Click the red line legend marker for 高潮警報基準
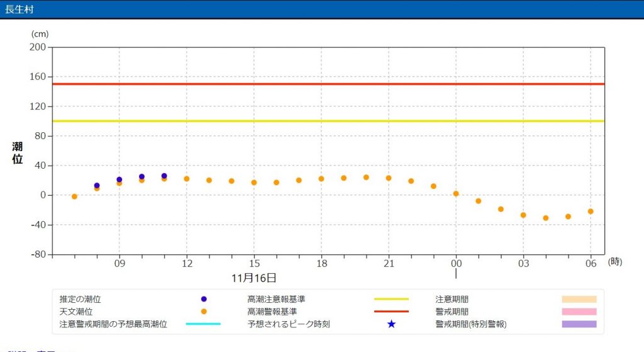The image size is (644, 352). pos(391,311)
